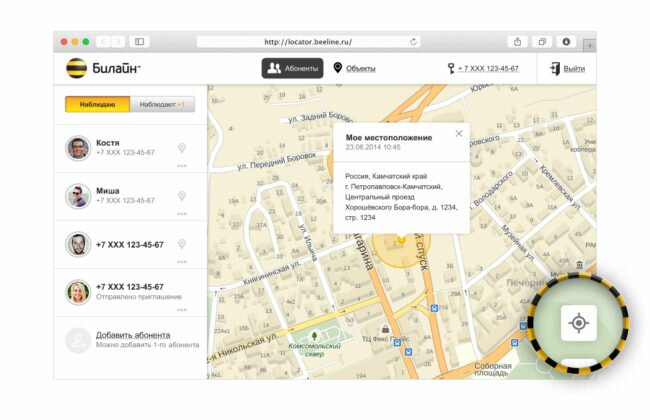Image resolution: width=650 pixels, height=420 pixels.
Task: Click the browser show-tabs icon
Action: point(542,42)
